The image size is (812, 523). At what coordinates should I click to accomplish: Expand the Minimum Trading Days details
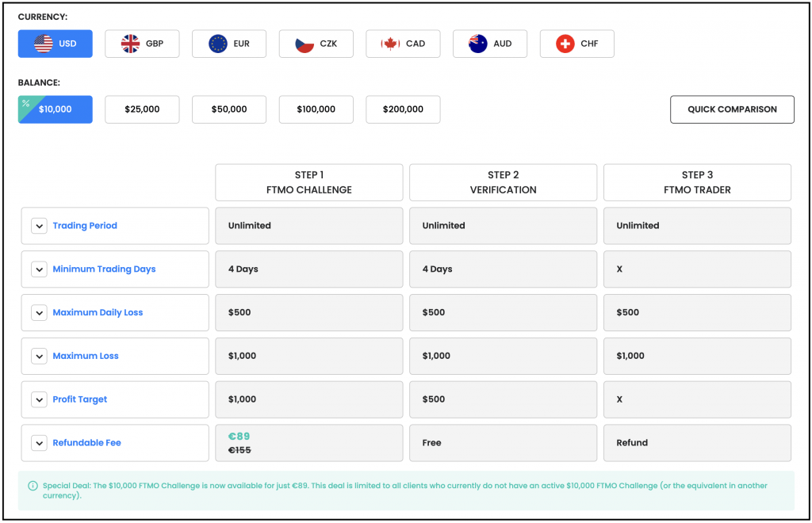[39, 269]
